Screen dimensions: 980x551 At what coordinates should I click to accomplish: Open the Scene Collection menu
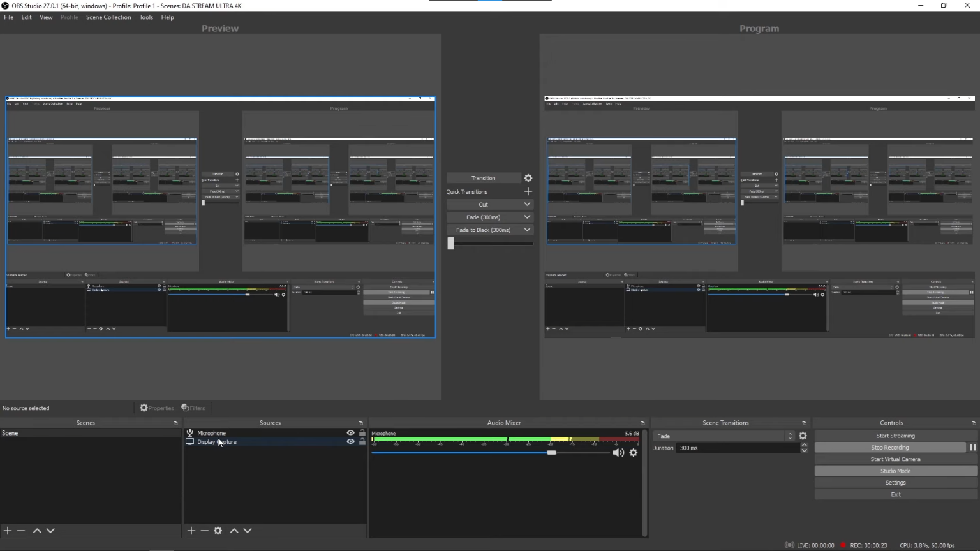[108, 17]
